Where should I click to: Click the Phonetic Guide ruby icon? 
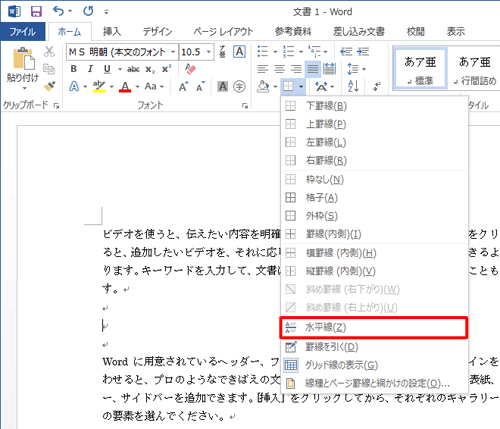[x=222, y=52]
